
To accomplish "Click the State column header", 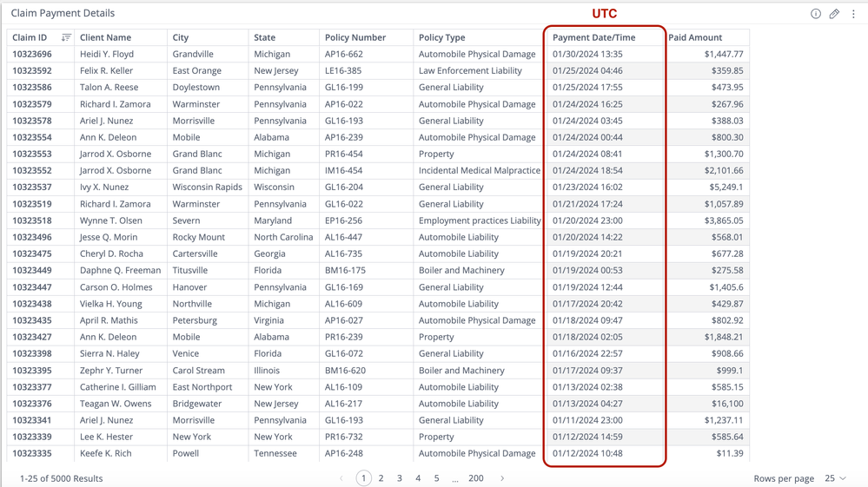I will pos(265,37).
